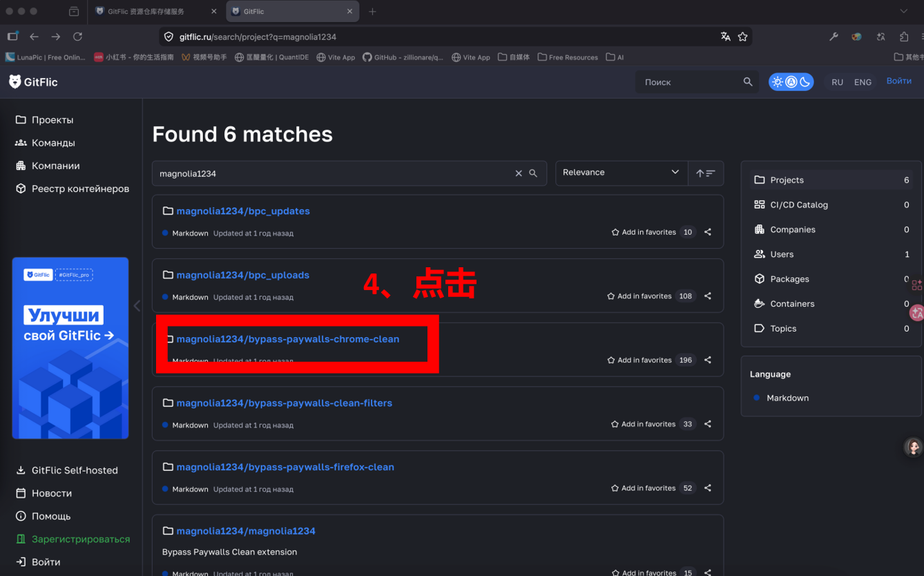Open the Relevance sort dropdown
This screenshot has height=576, width=924.
pyautogui.click(x=622, y=173)
